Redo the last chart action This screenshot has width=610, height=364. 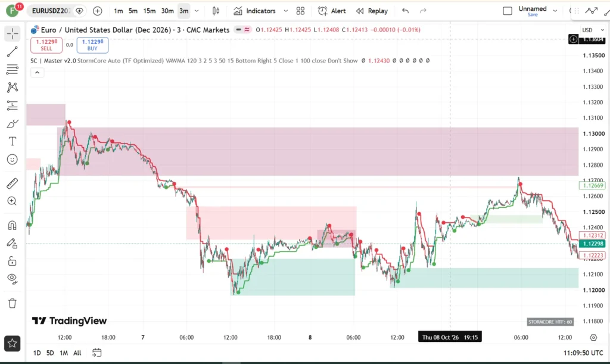pos(423,11)
